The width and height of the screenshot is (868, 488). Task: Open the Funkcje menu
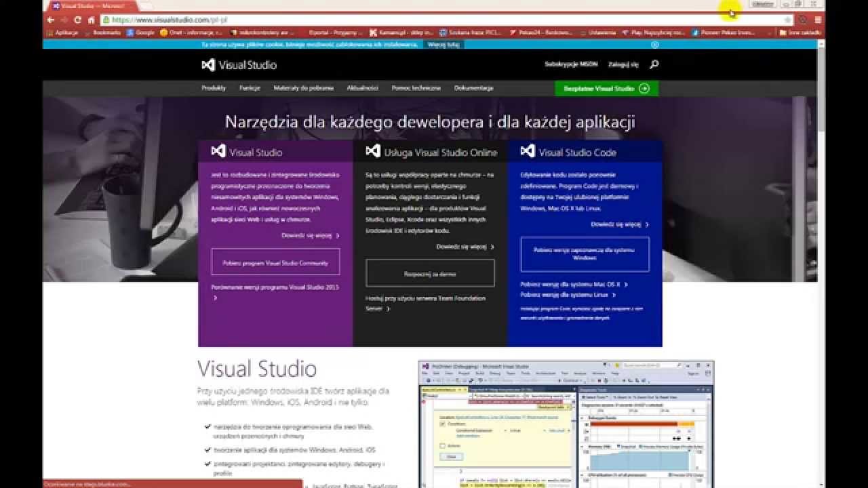(250, 88)
